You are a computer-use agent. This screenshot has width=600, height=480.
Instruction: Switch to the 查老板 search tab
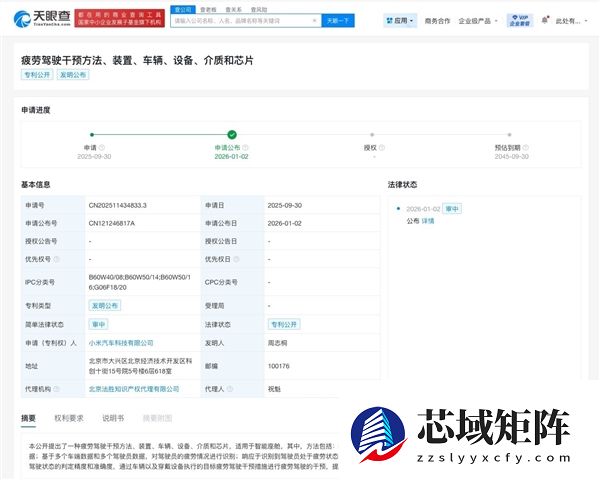click(x=208, y=9)
